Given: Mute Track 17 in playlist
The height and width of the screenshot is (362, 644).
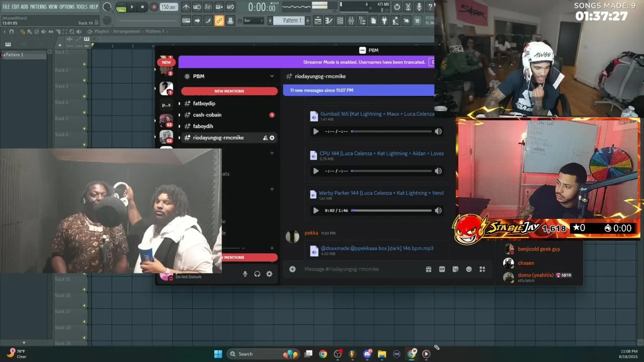Looking at the screenshot, I should tap(84, 322).
